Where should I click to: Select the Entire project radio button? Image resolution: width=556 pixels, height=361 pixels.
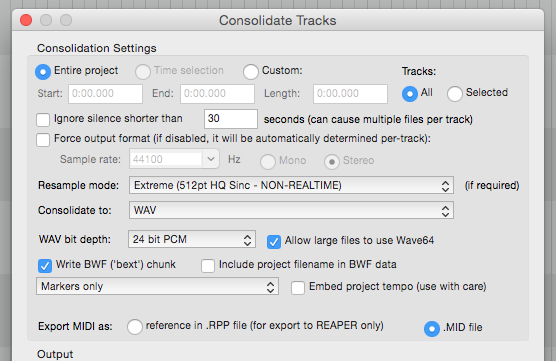43,72
